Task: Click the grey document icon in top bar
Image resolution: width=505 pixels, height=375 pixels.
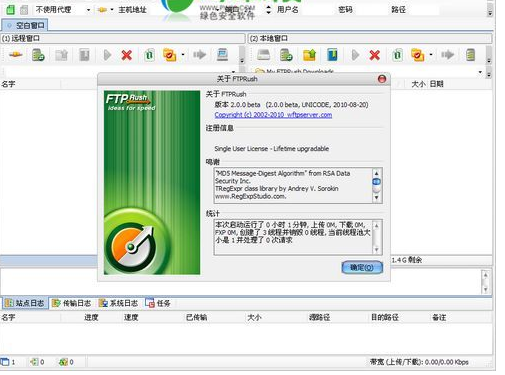Action: (x=24, y=10)
